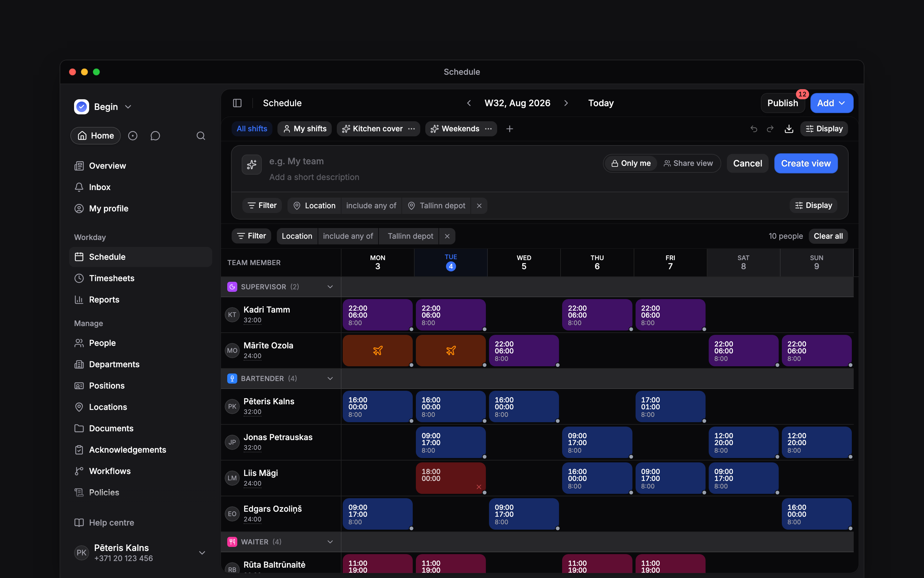
Task: Download the schedule export
Action: tap(789, 129)
